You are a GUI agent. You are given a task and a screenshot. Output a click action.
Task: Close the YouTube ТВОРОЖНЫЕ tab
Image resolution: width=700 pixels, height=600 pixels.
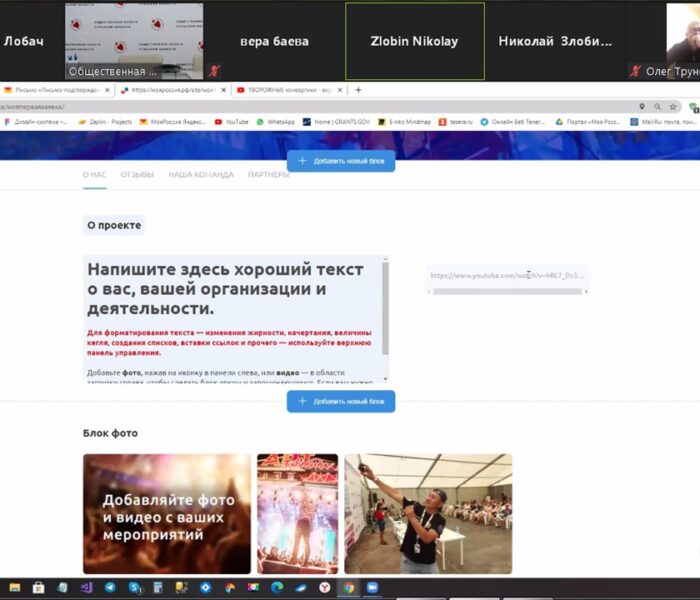(340, 90)
